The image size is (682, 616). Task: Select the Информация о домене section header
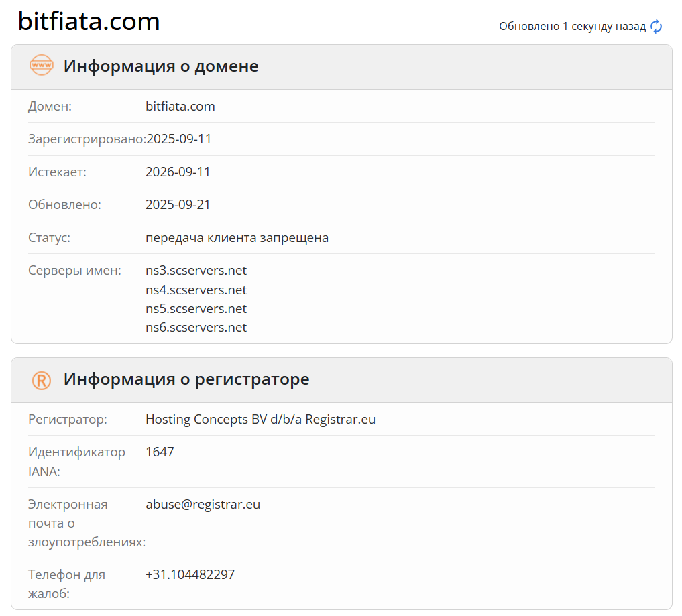pyautogui.click(x=160, y=66)
